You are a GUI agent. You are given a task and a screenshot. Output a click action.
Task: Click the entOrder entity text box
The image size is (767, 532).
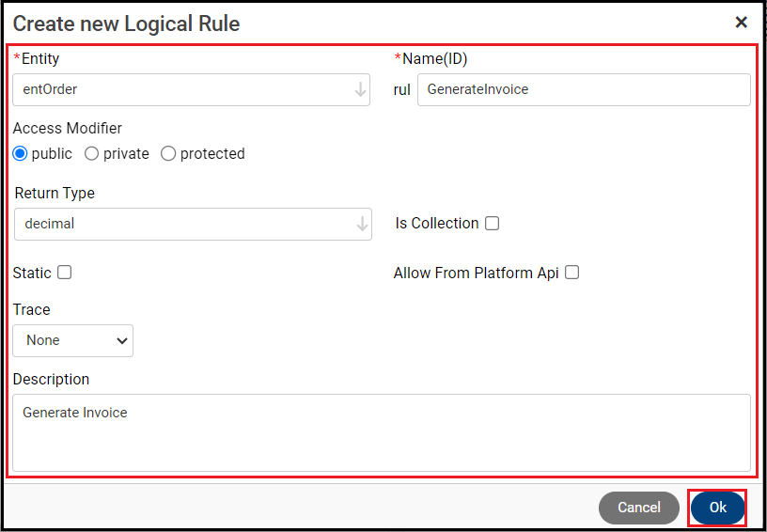pos(179,90)
